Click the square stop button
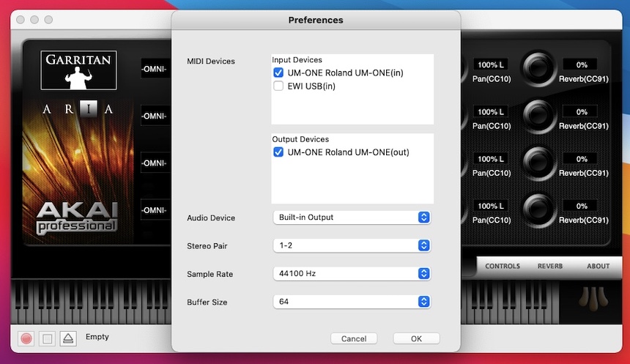This screenshot has width=630, height=364. pyautogui.click(x=48, y=338)
